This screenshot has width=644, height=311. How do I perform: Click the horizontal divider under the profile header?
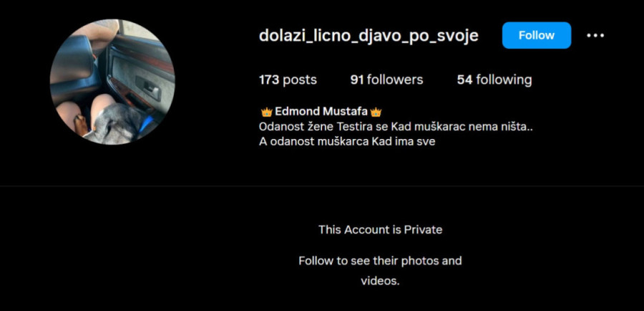(x=322, y=186)
